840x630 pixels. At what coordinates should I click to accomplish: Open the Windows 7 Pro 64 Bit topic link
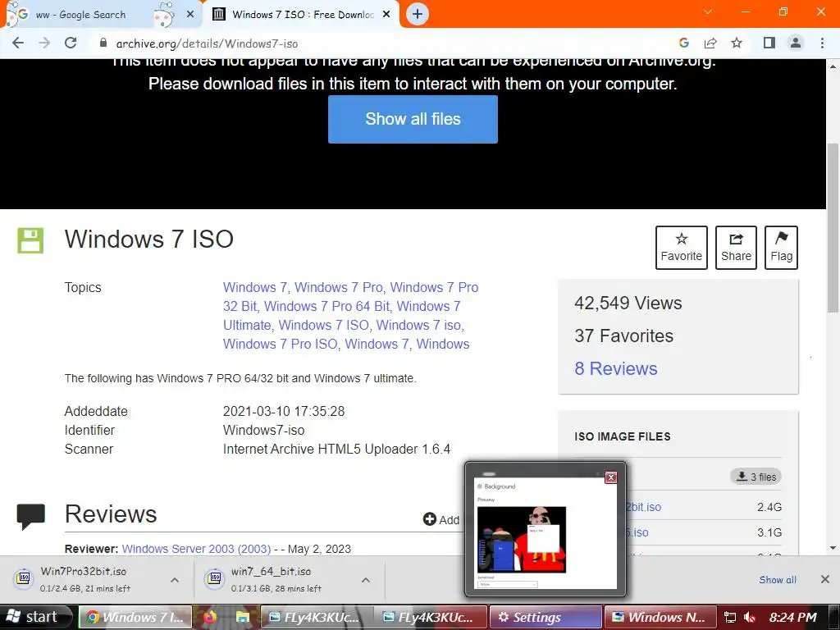pos(326,307)
